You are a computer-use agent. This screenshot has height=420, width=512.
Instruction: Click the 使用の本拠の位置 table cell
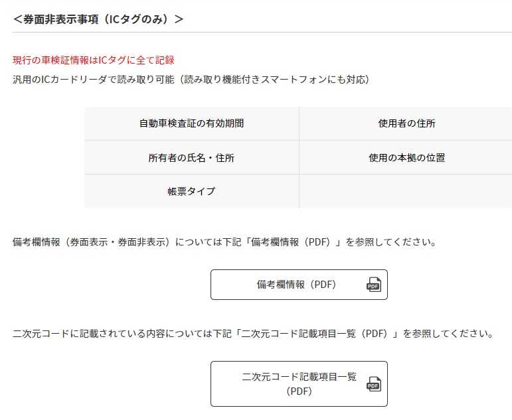[406, 158]
